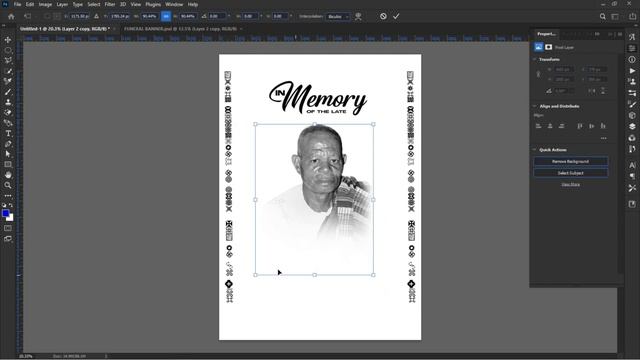Select the Horizontal Type tool
The width and height of the screenshot is (640, 360).
[8, 133]
